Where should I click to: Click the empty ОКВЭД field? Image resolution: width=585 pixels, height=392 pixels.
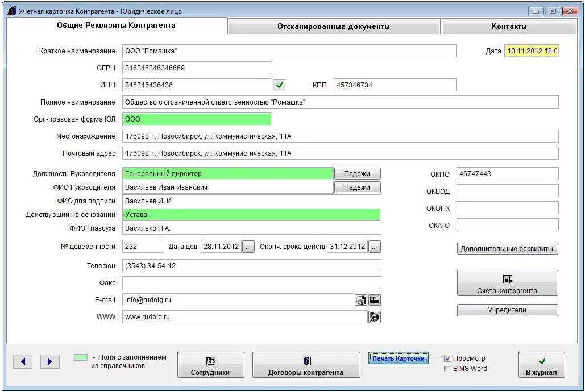tap(507, 191)
